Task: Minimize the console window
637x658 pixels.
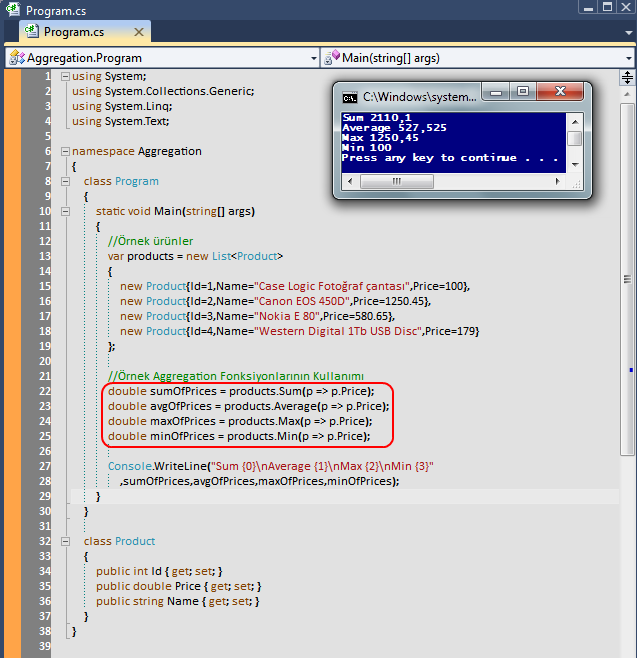Action: click(497, 92)
